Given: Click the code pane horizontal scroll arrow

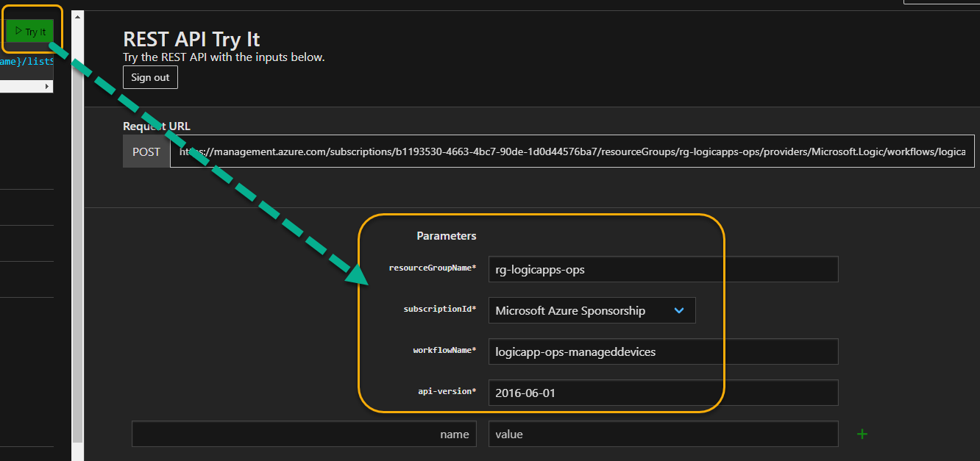Looking at the screenshot, I should (x=48, y=87).
